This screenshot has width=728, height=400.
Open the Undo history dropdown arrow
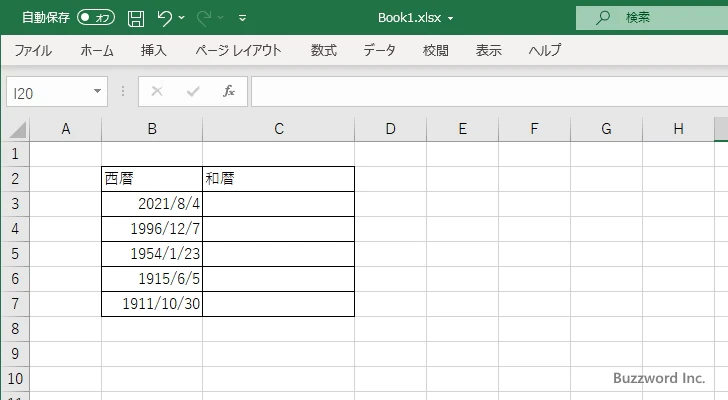[x=182, y=18]
